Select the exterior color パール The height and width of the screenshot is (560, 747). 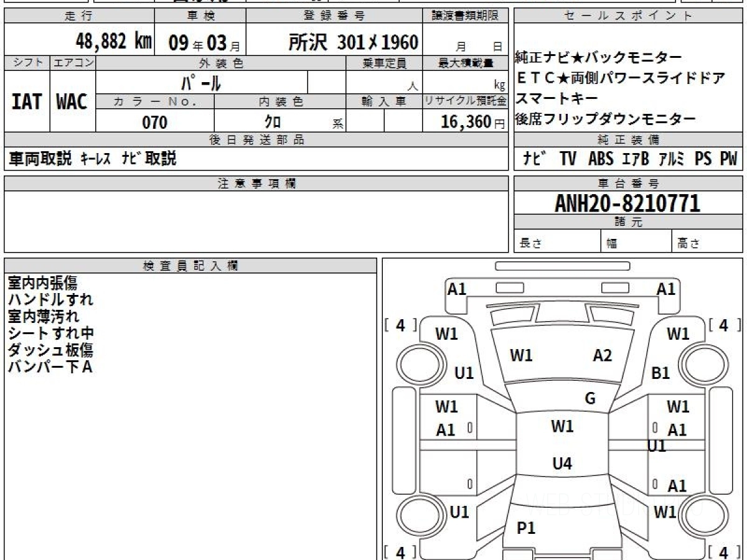pyautogui.click(x=200, y=82)
